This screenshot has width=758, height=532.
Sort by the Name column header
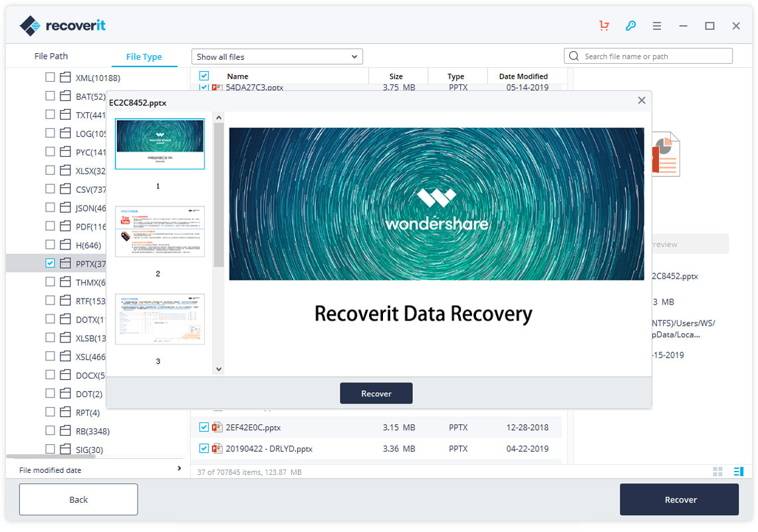click(237, 76)
